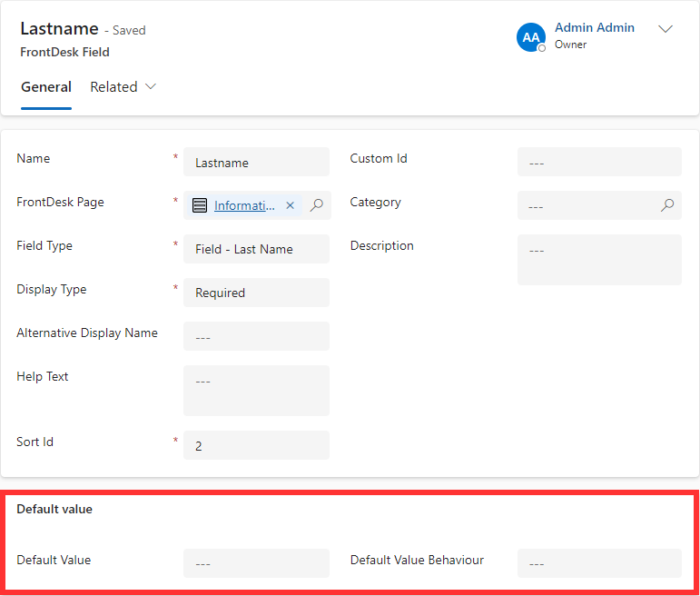Open the Display Type Required dropdown
This screenshot has width=700, height=596.
point(256,293)
